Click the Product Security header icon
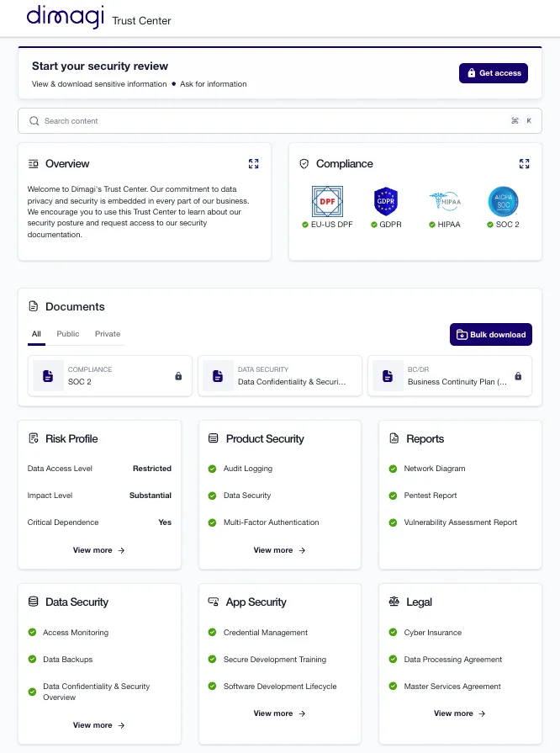The height and width of the screenshot is (753, 560). (x=213, y=438)
